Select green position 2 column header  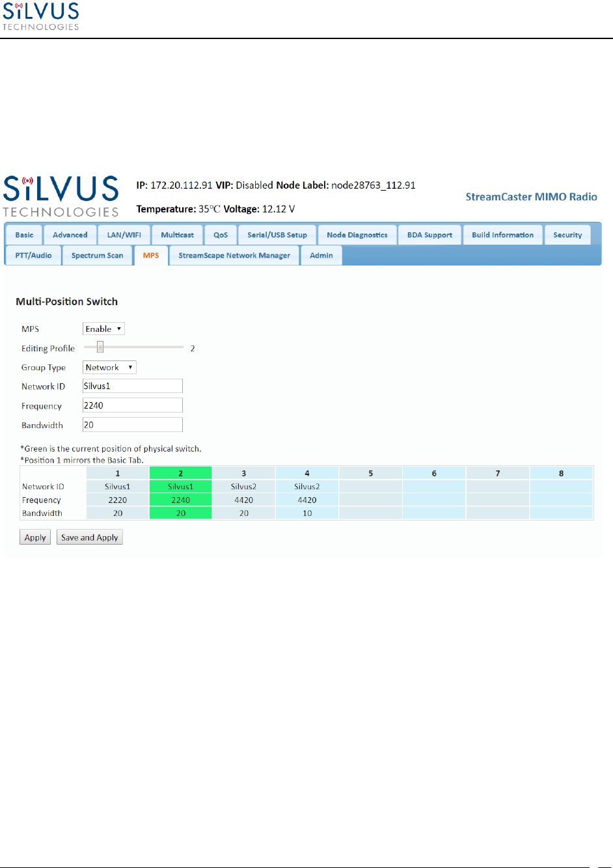181,473
